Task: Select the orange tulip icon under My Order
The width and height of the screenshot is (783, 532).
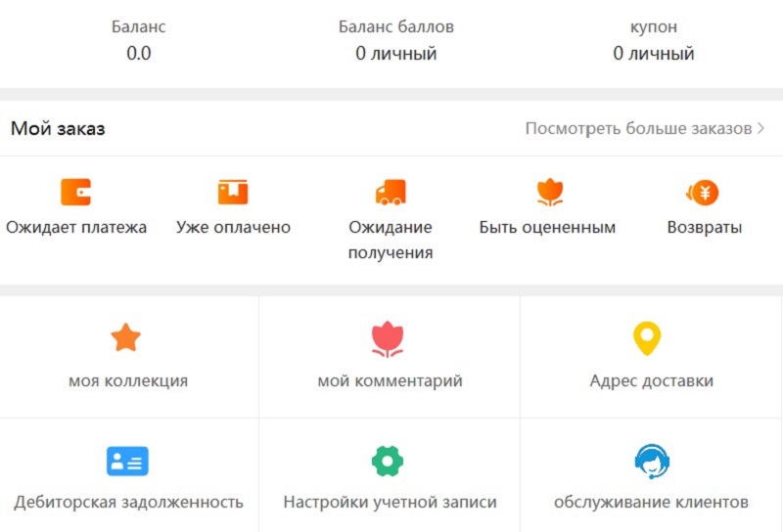Action: 550,191
